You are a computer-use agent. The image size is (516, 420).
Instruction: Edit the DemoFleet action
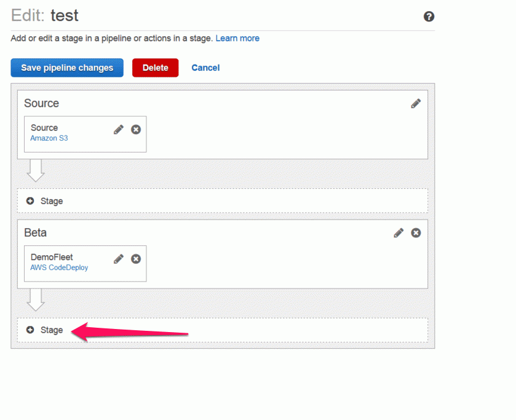click(x=119, y=259)
